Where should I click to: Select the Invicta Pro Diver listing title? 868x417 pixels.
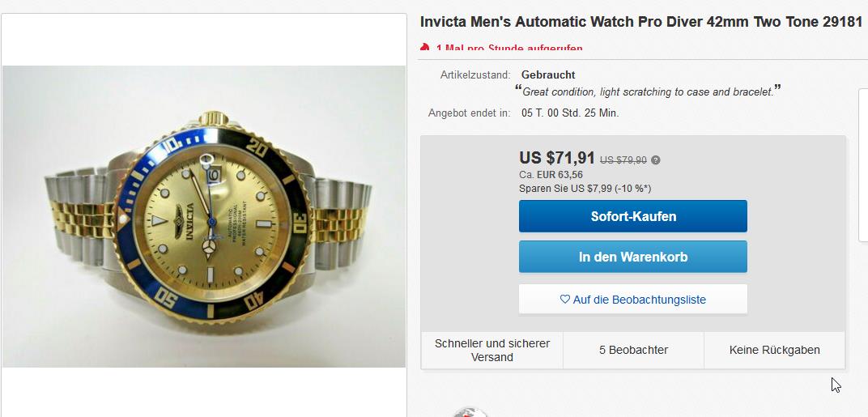pos(641,22)
